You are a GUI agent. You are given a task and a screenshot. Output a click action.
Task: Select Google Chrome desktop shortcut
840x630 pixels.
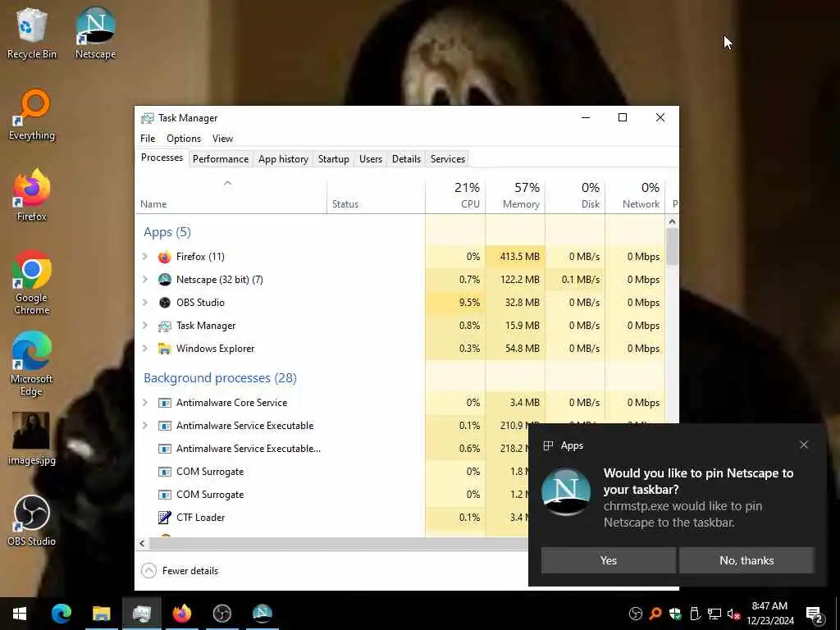tap(31, 282)
